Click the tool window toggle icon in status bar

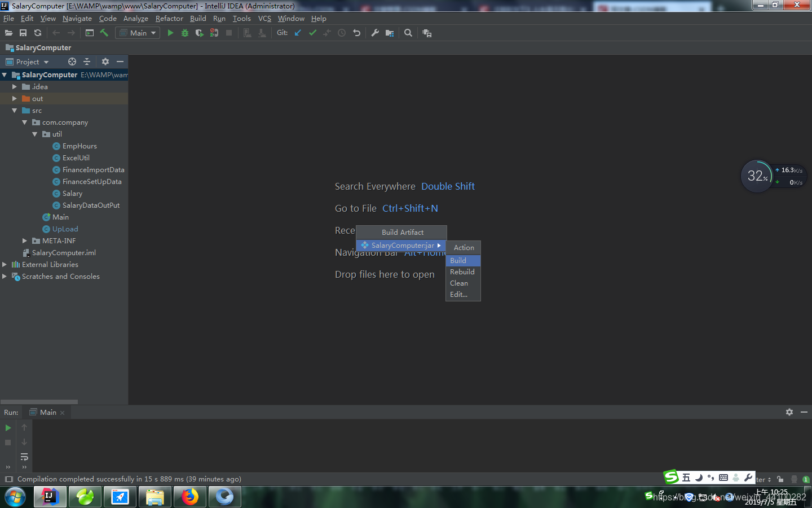8,479
